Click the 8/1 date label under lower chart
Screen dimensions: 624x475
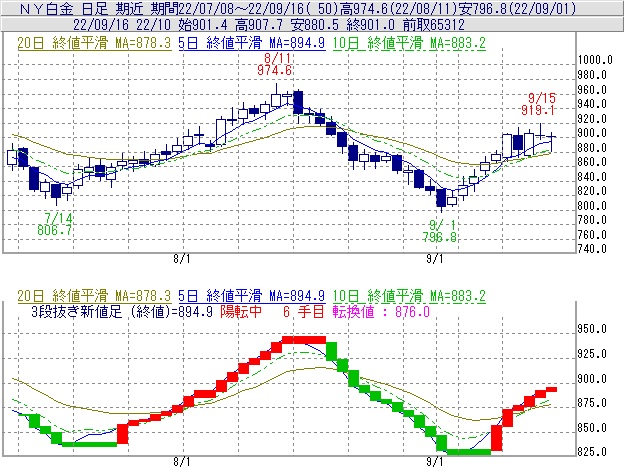tap(182, 462)
